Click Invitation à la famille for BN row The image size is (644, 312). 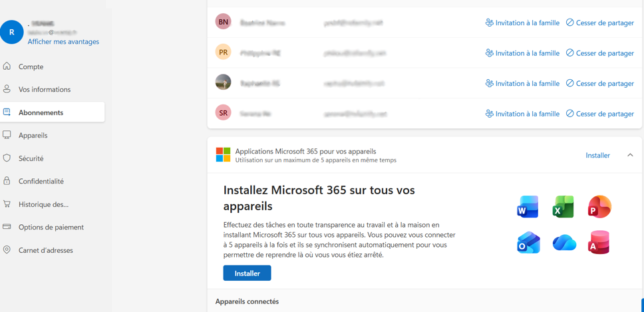522,23
